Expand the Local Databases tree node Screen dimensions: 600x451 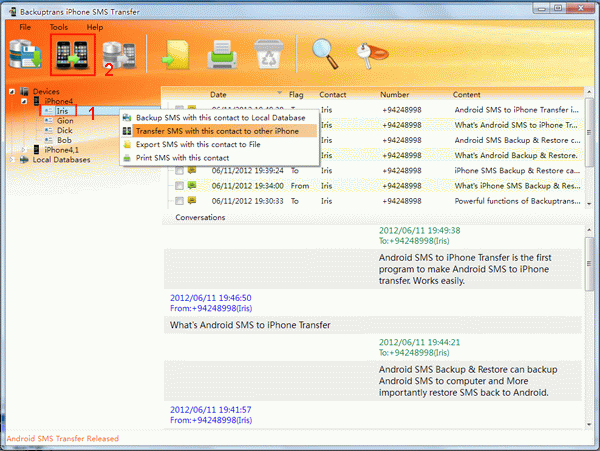[x=12, y=160]
